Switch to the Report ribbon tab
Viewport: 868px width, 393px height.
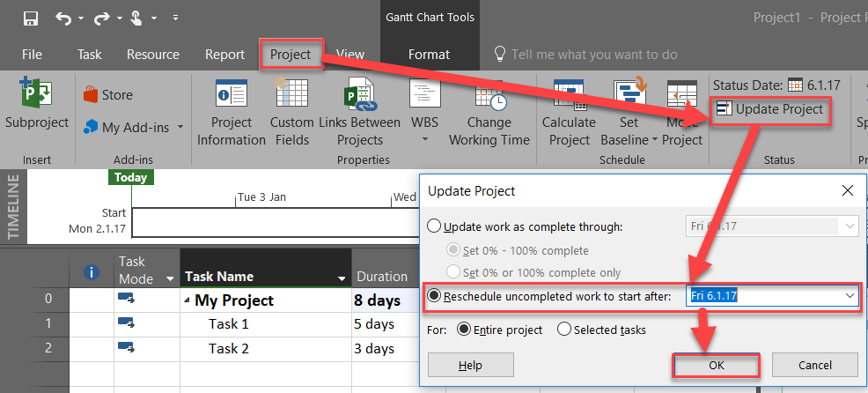click(x=224, y=55)
